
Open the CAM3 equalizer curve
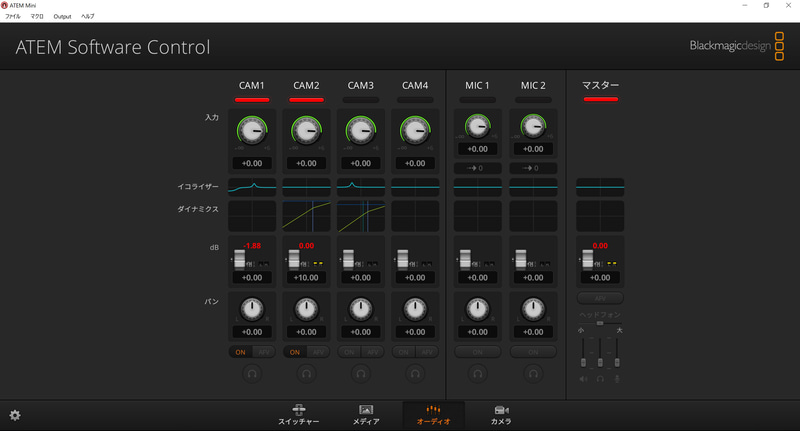(x=361, y=187)
